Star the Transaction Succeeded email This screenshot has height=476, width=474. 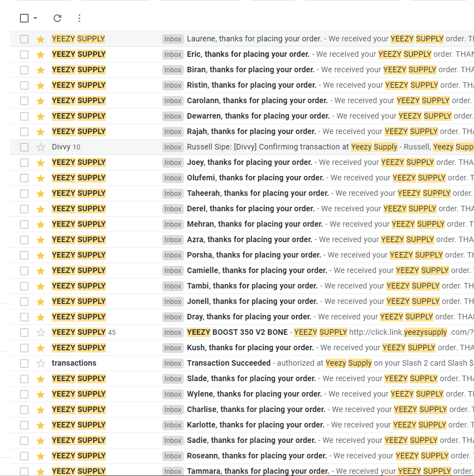point(40,363)
